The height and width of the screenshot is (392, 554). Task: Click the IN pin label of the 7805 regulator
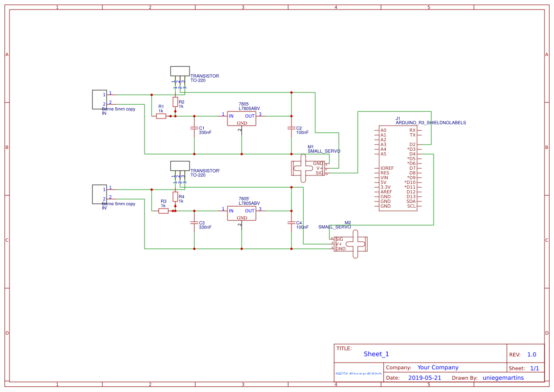click(231, 116)
